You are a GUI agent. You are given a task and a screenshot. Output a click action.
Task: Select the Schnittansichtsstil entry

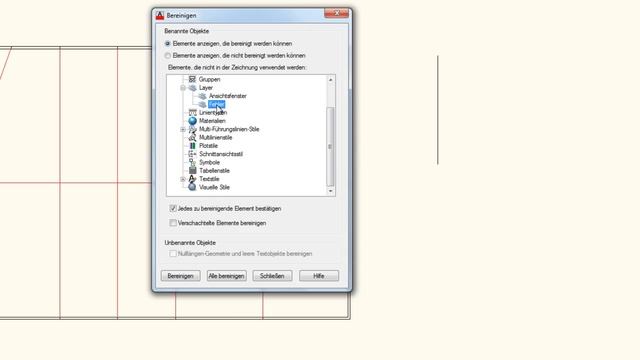click(221, 154)
